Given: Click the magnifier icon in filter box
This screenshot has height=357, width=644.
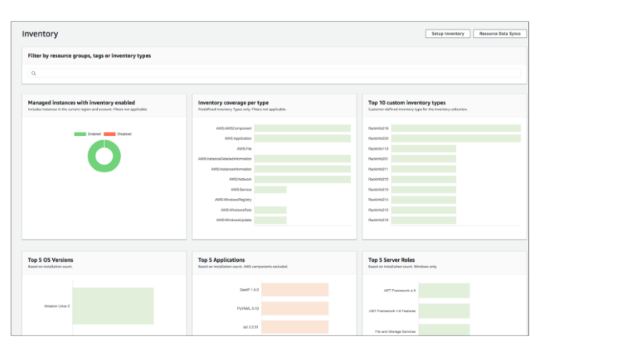Looking at the screenshot, I should [x=34, y=73].
